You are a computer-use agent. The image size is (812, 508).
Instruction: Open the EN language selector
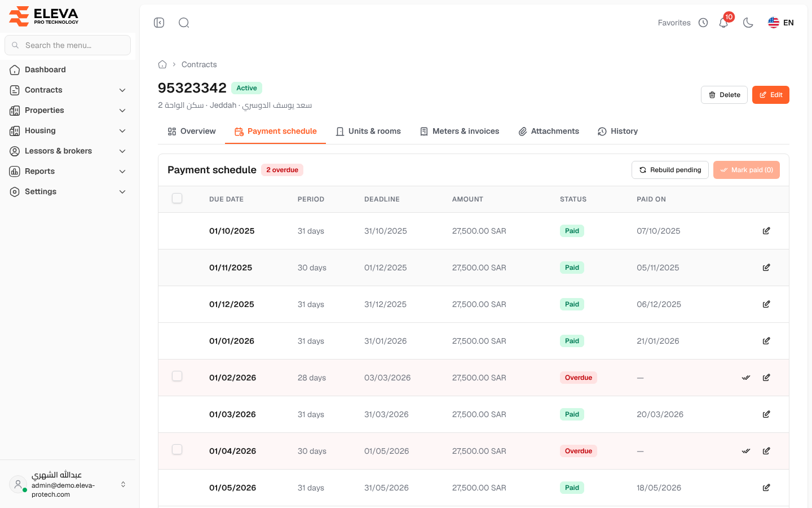click(781, 23)
